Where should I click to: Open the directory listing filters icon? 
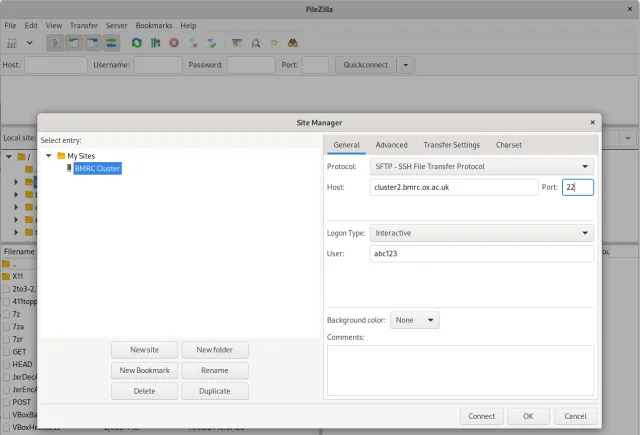tap(237, 43)
